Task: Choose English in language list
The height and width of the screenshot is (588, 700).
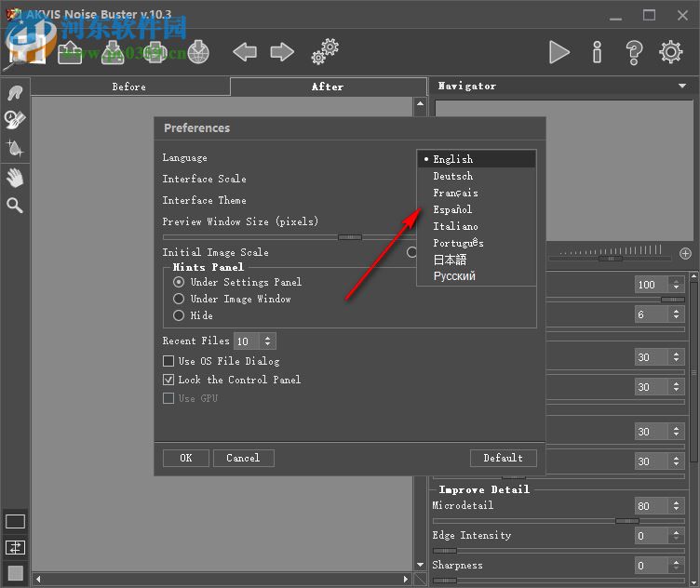Action: pyautogui.click(x=477, y=159)
